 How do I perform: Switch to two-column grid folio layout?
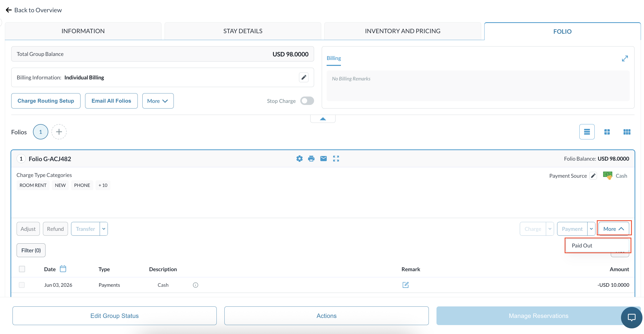point(607,132)
